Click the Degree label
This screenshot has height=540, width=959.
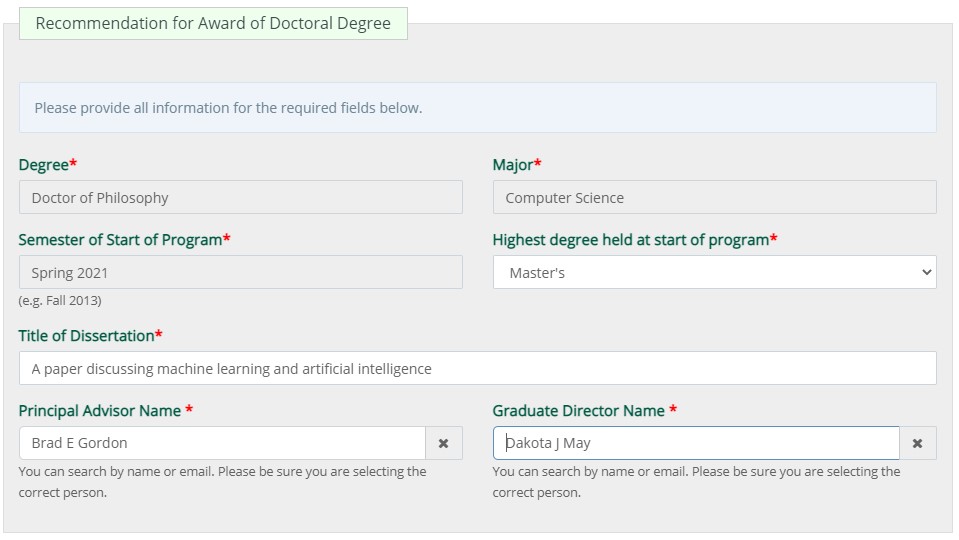pyautogui.click(x=43, y=164)
